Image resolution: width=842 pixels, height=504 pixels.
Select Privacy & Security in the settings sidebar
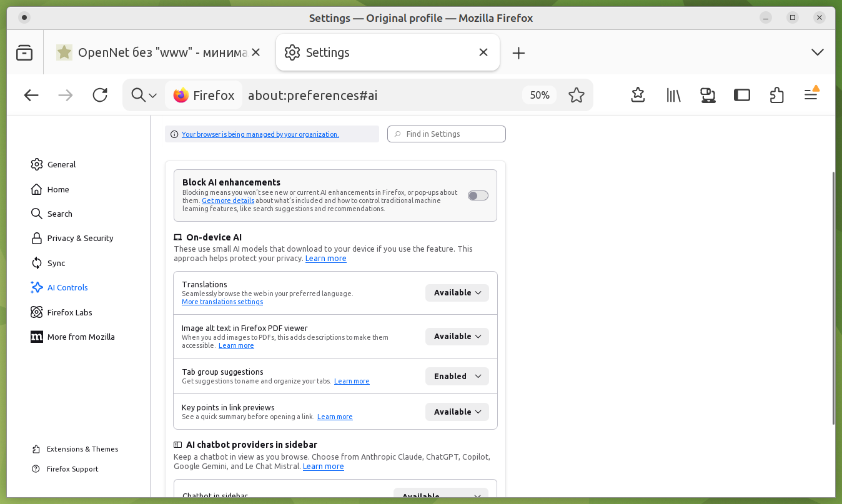click(80, 238)
